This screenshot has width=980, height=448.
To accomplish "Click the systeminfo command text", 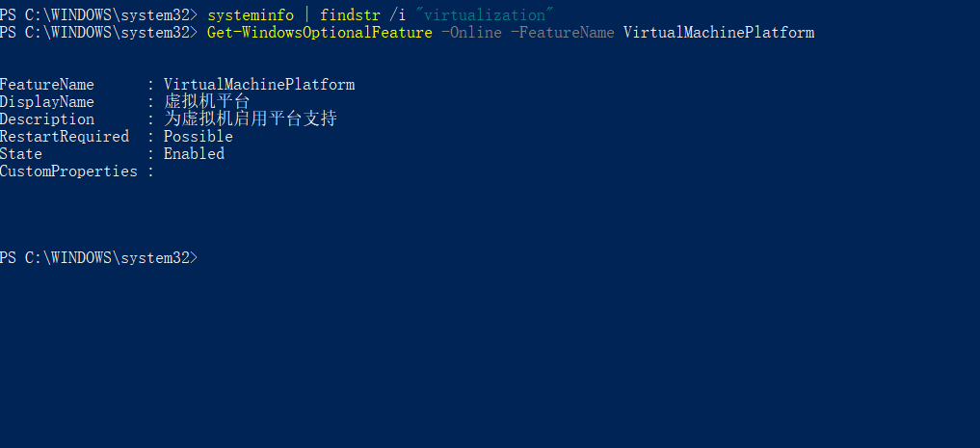I will click(251, 15).
